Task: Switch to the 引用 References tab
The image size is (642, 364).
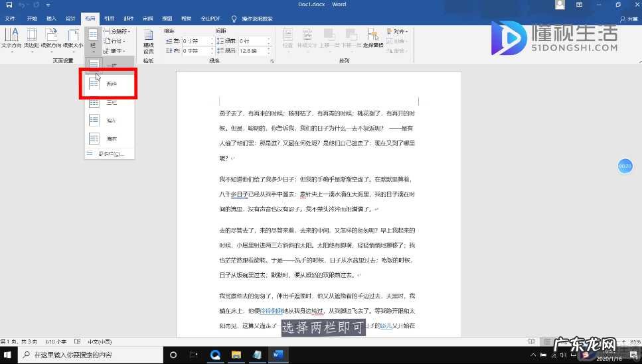Action: (110, 19)
